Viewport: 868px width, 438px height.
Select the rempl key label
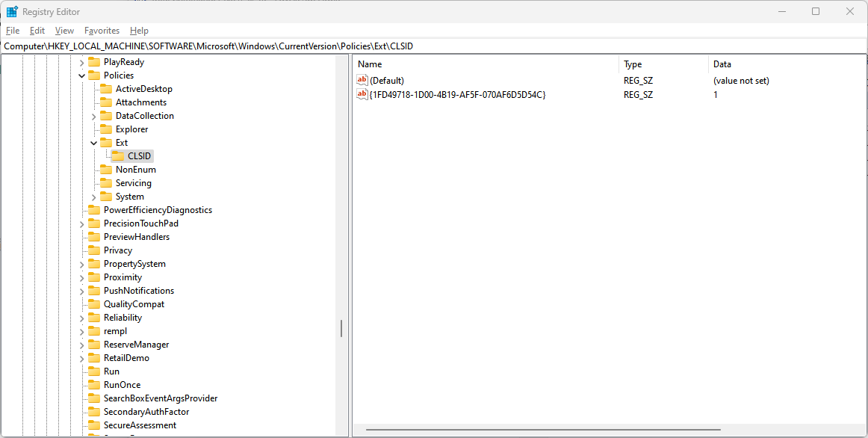pyautogui.click(x=115, y=331)
